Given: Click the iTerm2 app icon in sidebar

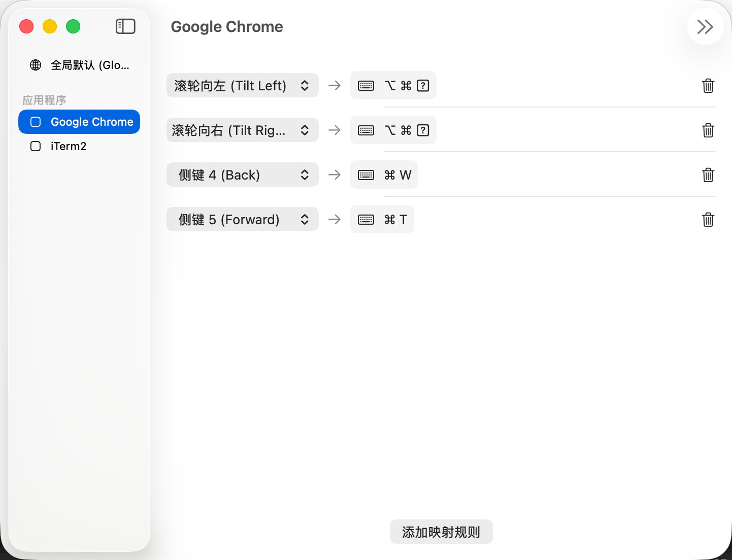Looking at the screenshot, I should click(x=36, y=146).
